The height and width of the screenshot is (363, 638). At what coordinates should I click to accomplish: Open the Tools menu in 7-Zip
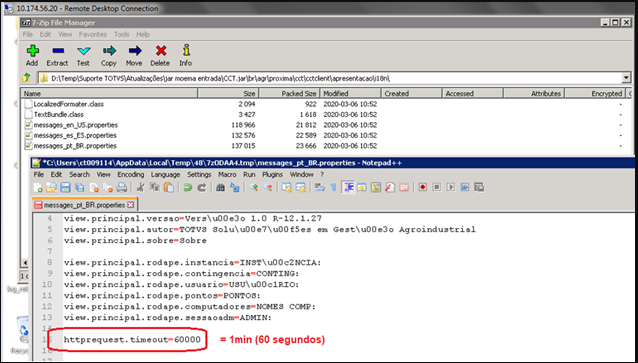tap(121, 35)
